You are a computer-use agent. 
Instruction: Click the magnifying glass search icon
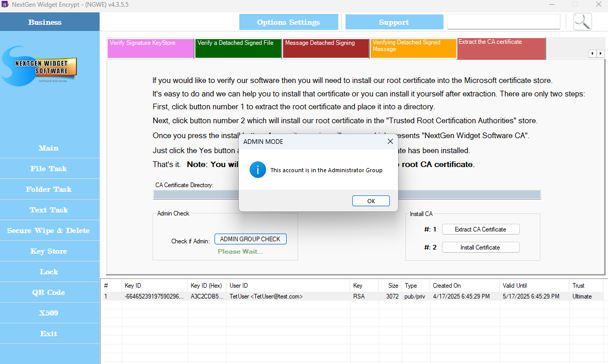pyautogui.click(x=582, y=22)
